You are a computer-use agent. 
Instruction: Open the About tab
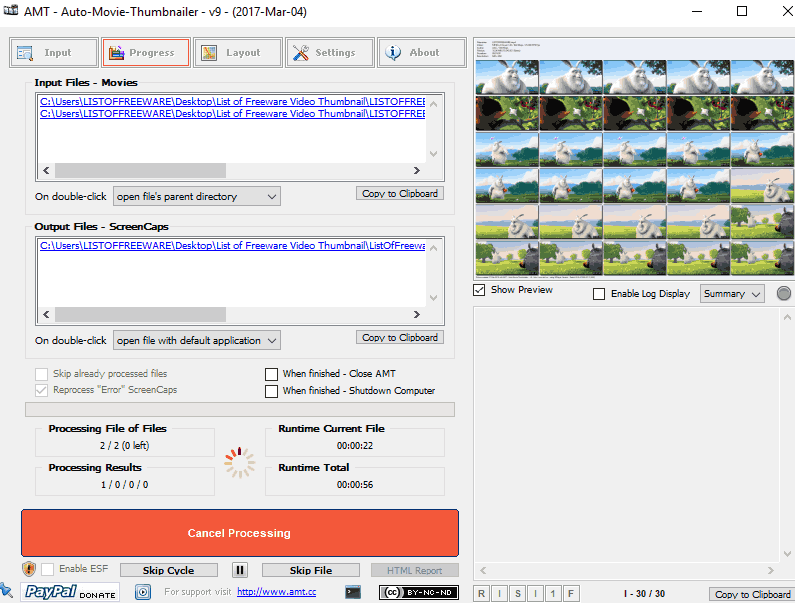tap(421, 53)
